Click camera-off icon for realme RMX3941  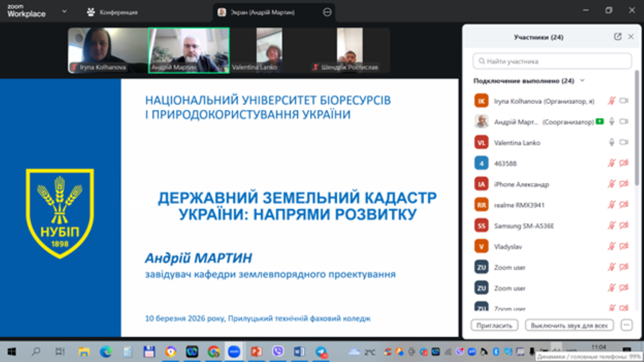624,205
